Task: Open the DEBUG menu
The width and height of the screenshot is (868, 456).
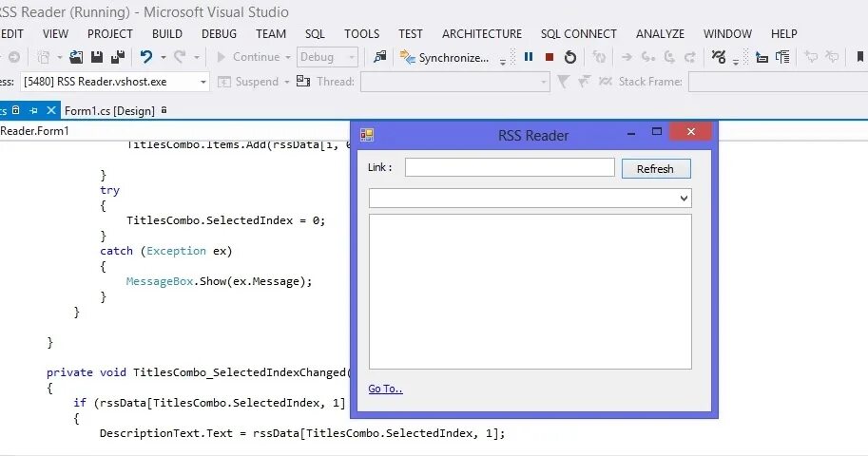Action: [x=220, y=34]
